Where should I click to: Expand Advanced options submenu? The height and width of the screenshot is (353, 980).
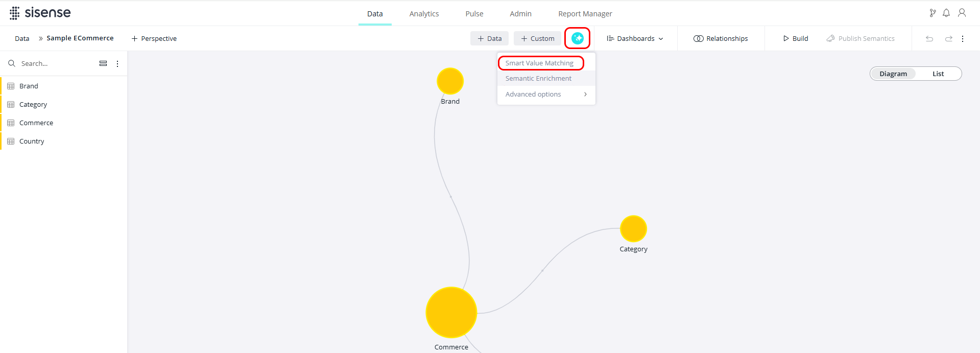point(545,95)
